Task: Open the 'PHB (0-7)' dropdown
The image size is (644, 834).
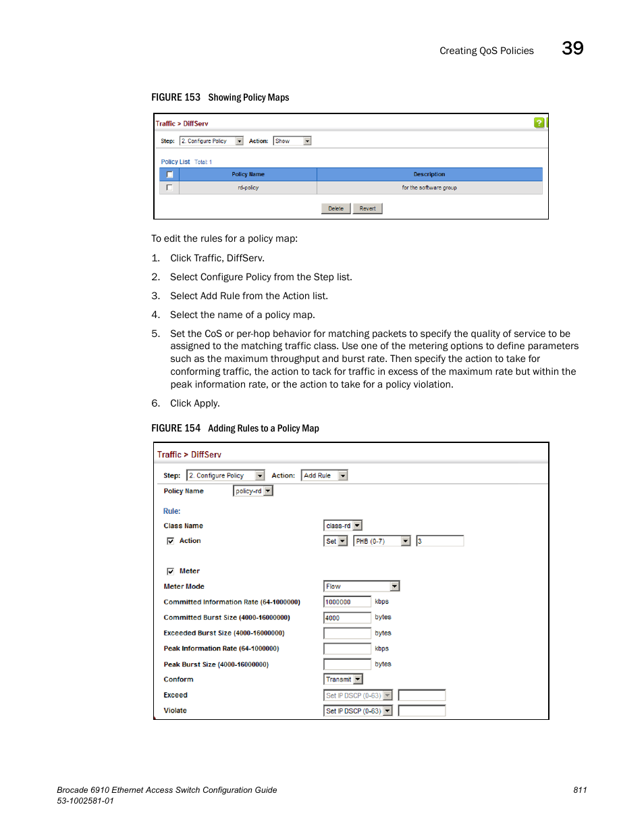Action: pyautogui.click(x=382, y=541)
